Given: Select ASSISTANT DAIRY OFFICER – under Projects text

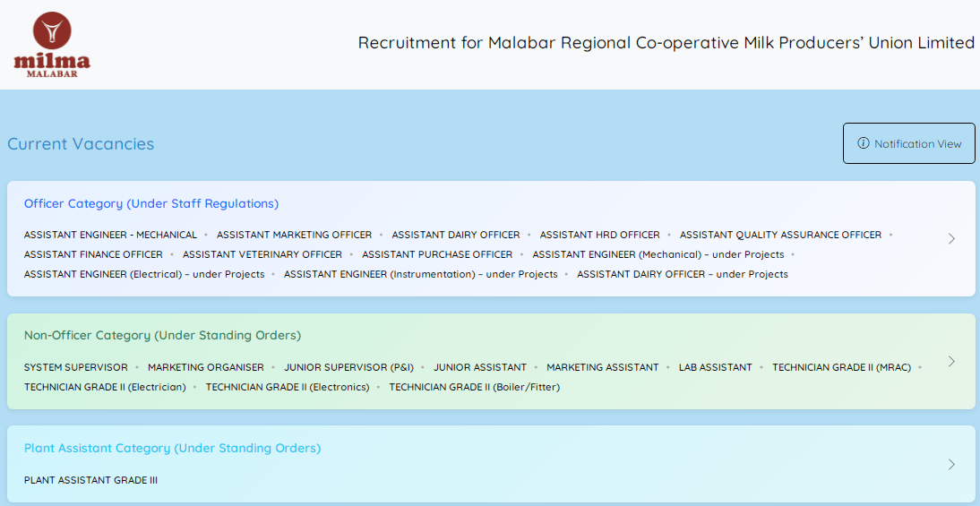Looking at the screenshot, I should (x=683, y=274).
